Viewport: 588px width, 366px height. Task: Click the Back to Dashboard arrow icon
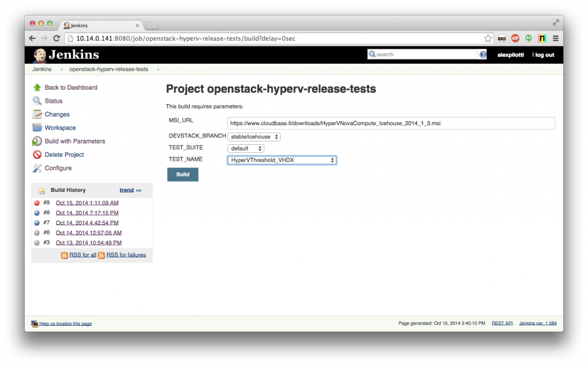(x=37, y=87)
